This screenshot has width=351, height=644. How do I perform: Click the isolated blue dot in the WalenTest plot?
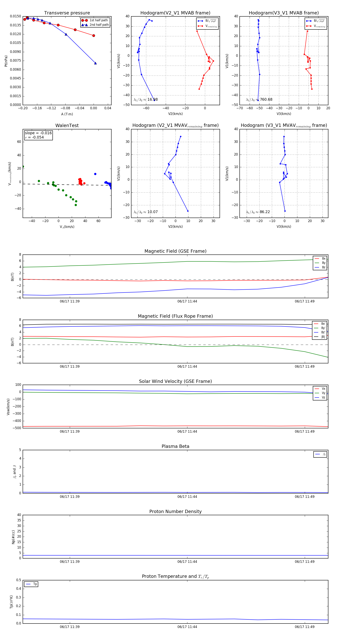click(x=95, y=174)
